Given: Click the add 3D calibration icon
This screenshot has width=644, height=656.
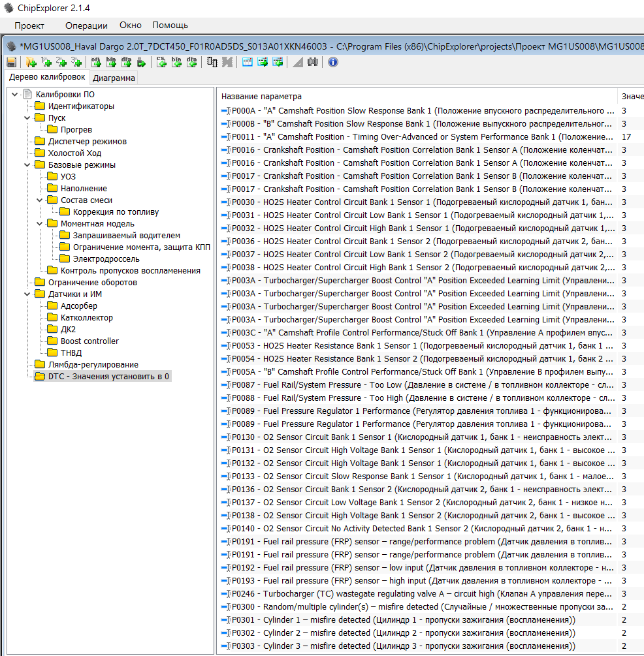Looking at the screenshot, I should tap(76, 62).
